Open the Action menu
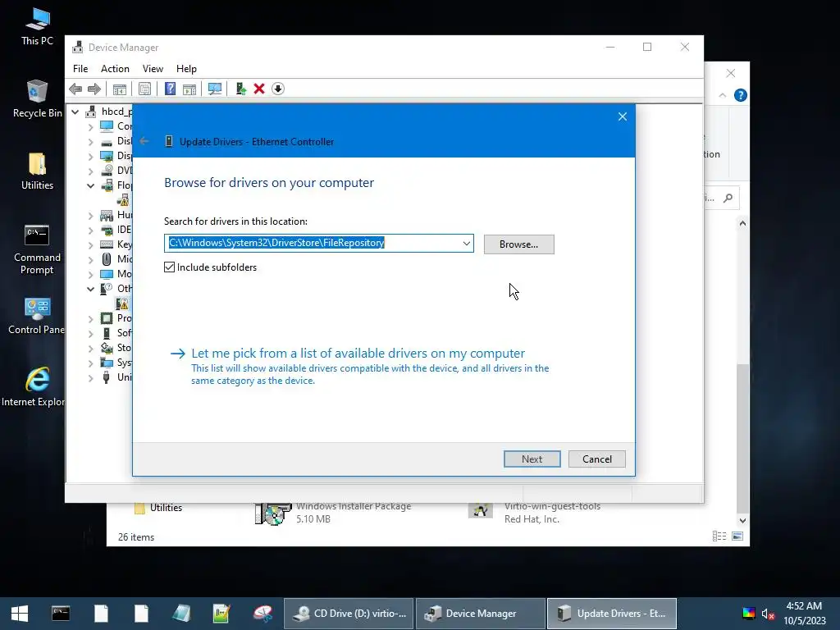 click(x=115, y=69)
